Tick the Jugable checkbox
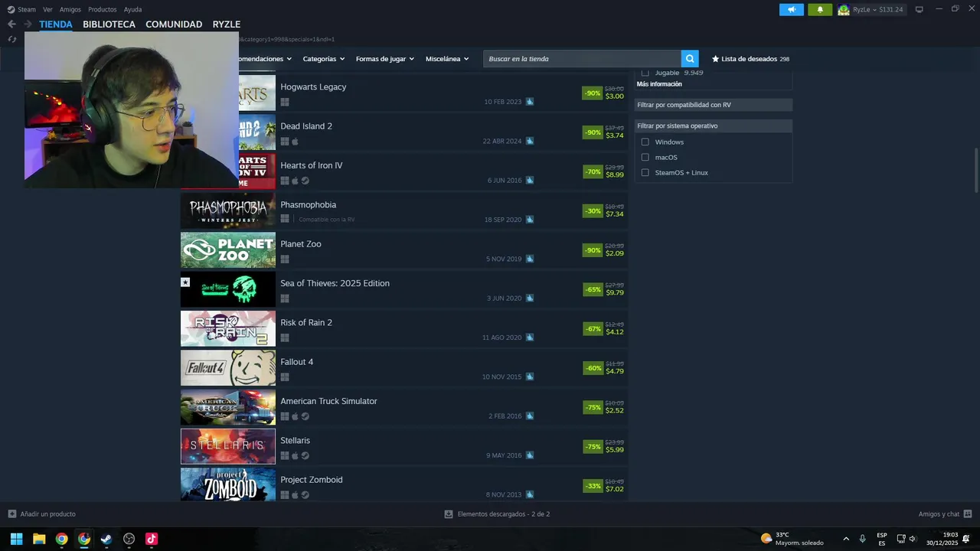Image resolution: width=980 pixels, height=551 pixels. pos(645,73)
